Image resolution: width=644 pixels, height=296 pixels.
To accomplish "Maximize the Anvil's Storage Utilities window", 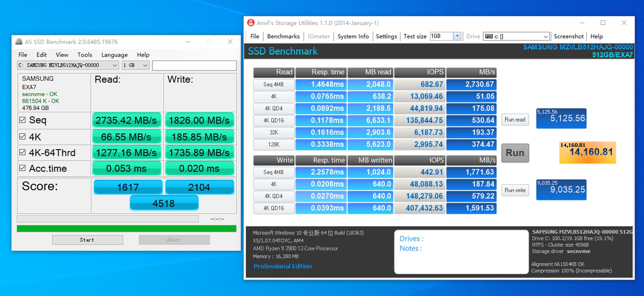I will [x=603, y=23].
